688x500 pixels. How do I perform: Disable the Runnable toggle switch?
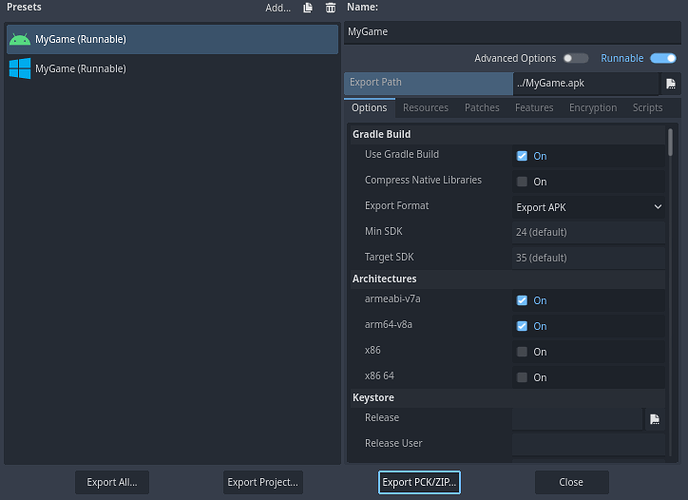tap(663, 59)
